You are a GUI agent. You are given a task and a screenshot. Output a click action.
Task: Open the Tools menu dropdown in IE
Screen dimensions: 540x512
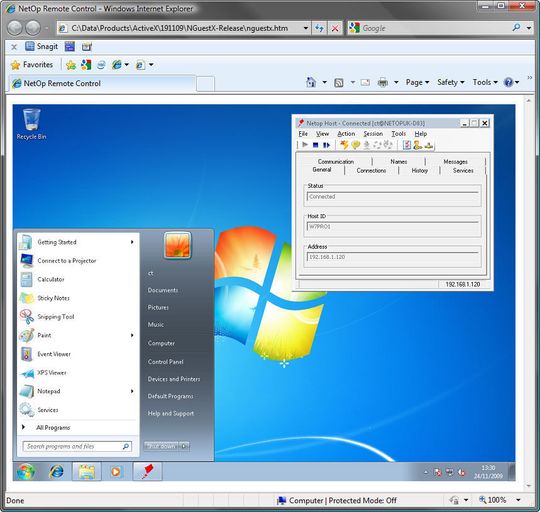[485, 82]
